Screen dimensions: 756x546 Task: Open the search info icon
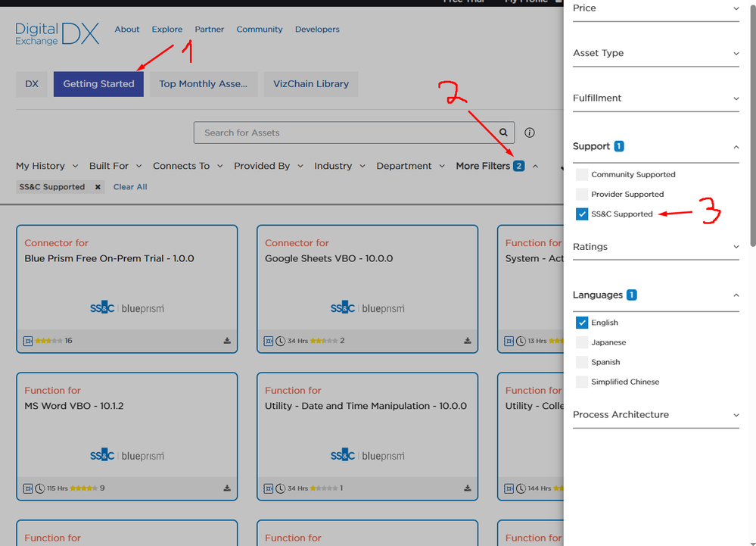[x=530, y=133]
